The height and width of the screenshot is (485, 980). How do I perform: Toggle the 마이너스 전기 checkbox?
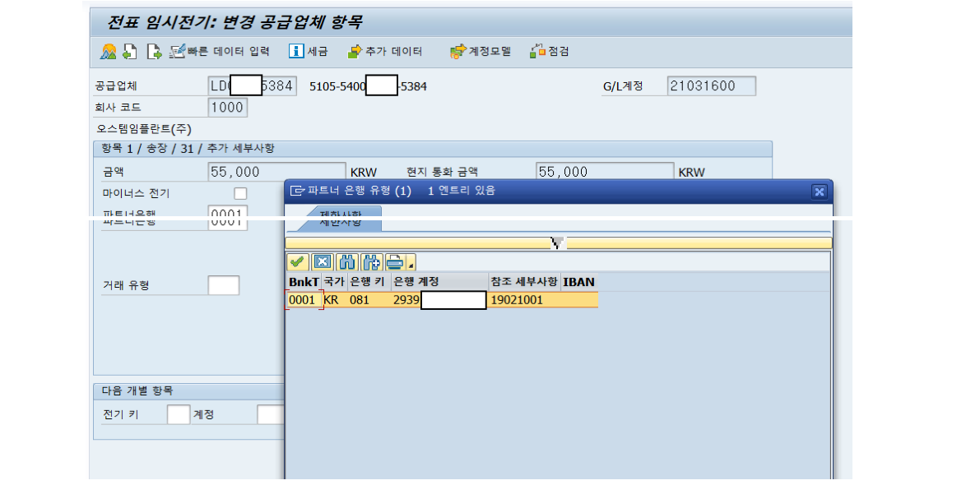point(240,194)
